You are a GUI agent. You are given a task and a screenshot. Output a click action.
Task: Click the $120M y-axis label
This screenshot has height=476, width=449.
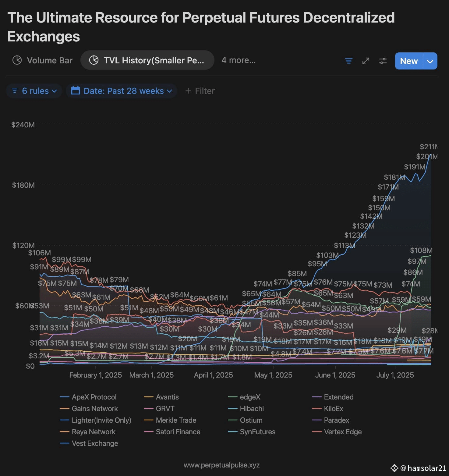point(23,246)
